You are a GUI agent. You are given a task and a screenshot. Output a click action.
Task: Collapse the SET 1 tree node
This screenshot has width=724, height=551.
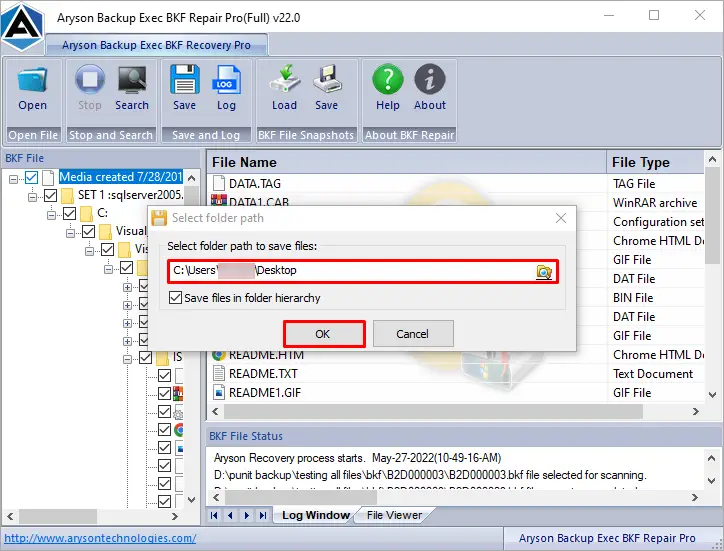click(x=32, y=197)
